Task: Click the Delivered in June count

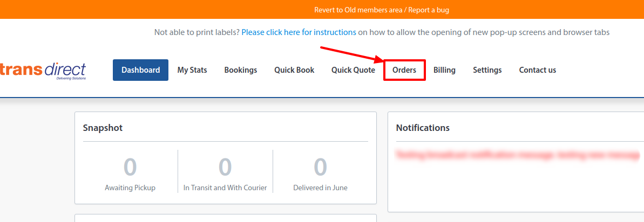Action: [x=320, y=167]
